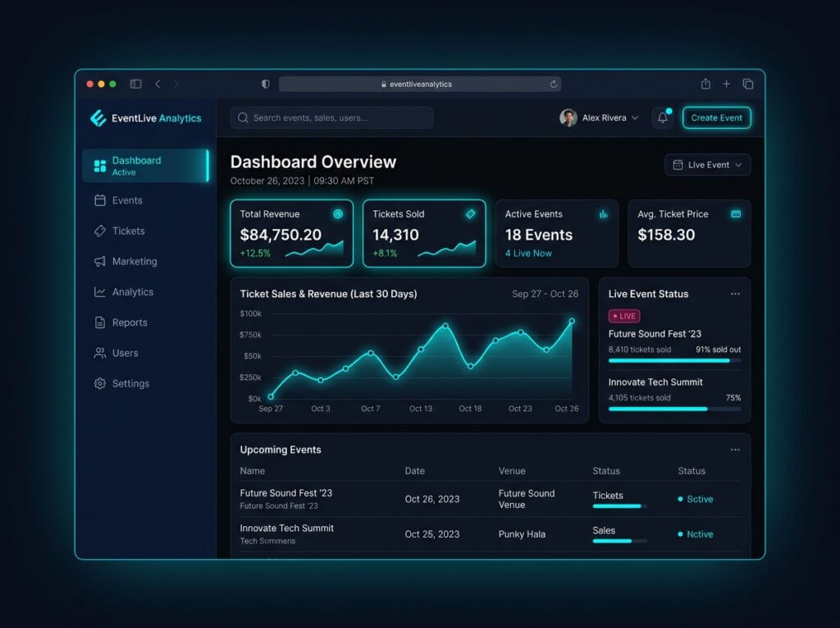
Task: Click the Tickets tag sidebar icon
Action: 99,231
